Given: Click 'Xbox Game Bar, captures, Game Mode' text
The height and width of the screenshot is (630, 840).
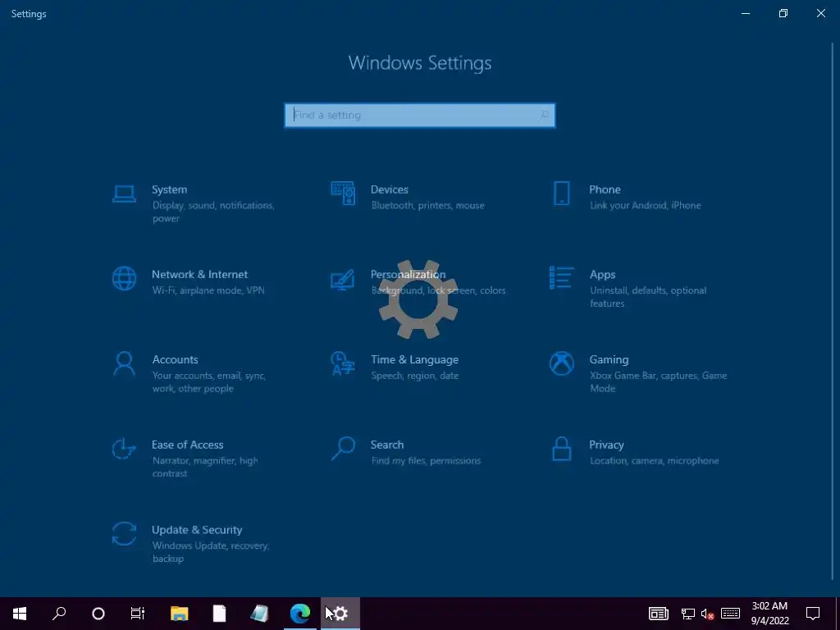Looking at the screenshot, I should (x=659, y=382).
